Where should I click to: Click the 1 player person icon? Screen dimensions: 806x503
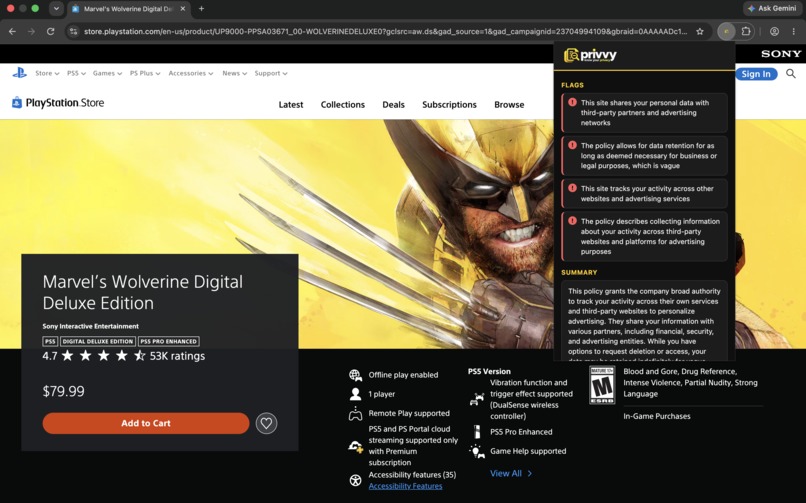pyautogui.click(x=355, y=394)
